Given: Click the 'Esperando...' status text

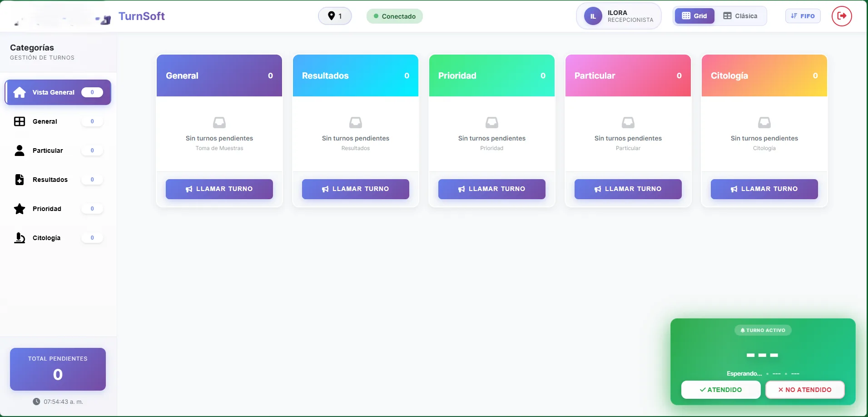Looking at the screenshot, I should coord(744,373).
